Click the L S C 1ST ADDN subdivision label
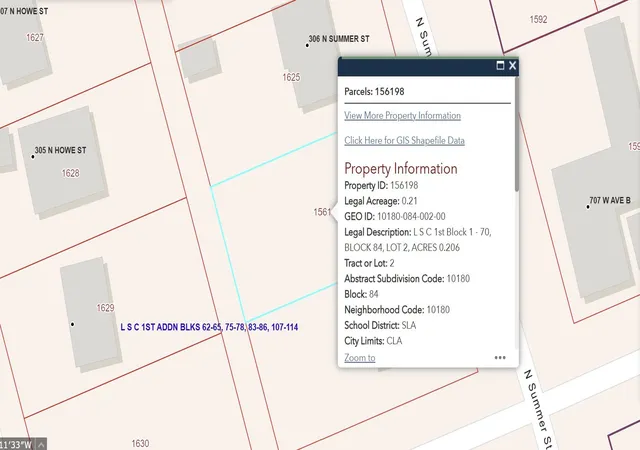640x450 pixels. 209,327
